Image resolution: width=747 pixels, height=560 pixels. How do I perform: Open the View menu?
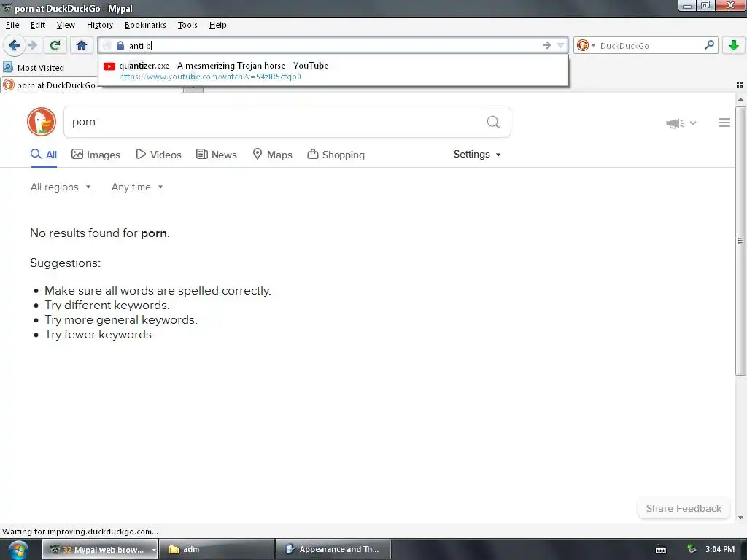(65, 25)
